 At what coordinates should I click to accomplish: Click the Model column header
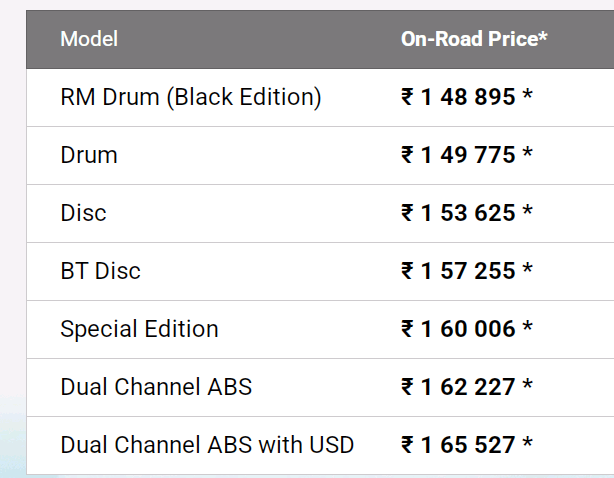point(89,39)
